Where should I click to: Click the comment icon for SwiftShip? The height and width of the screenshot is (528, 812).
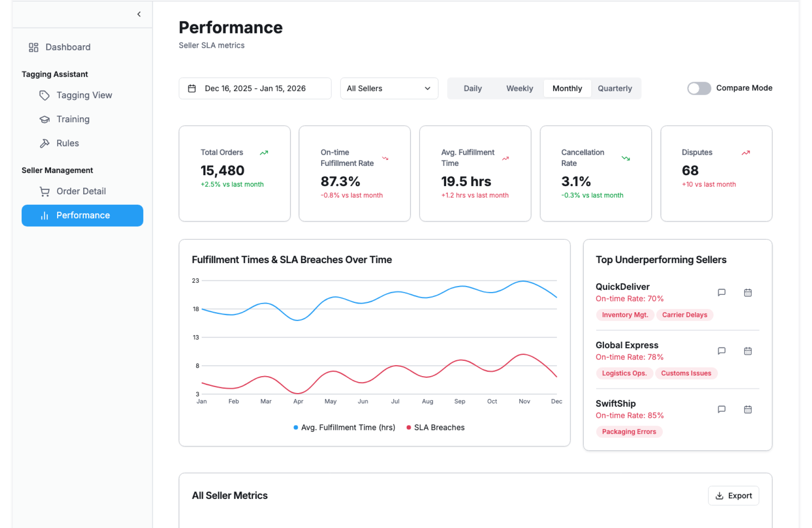click(x=721, y=409)
